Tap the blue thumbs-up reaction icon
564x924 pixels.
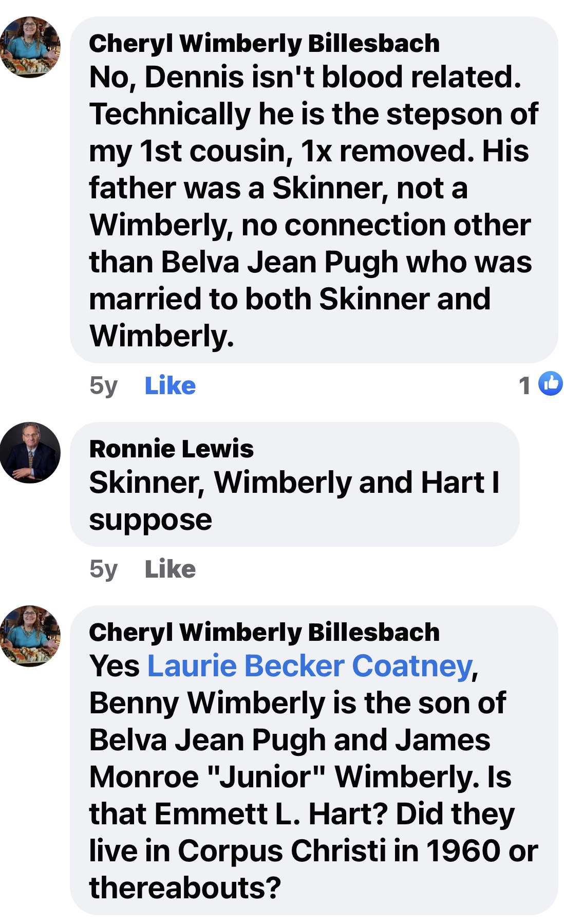pyautogui.click(x=551, y=384)
